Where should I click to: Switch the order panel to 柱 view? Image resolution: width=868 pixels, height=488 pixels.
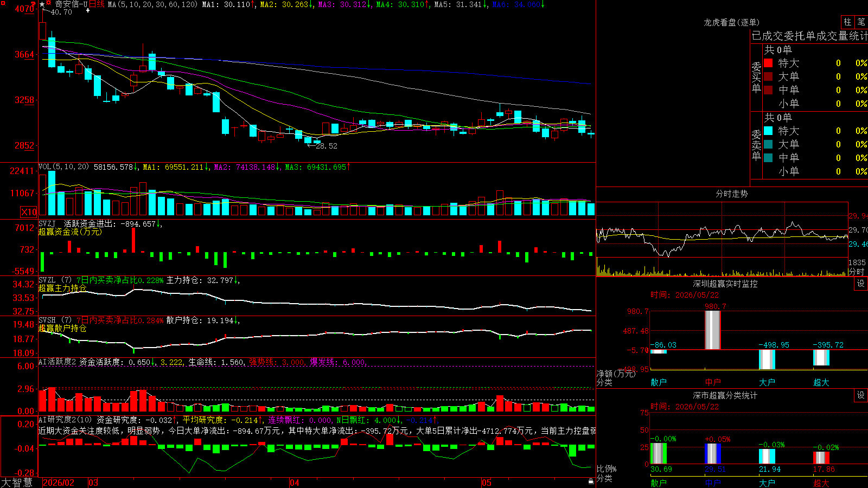847,22
